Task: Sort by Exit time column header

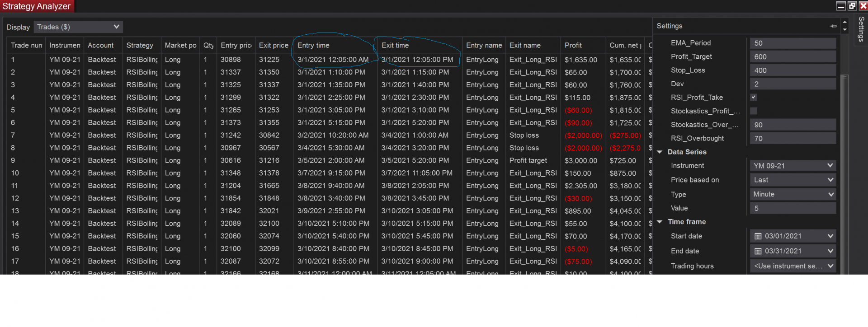Action: pos(420,45)
